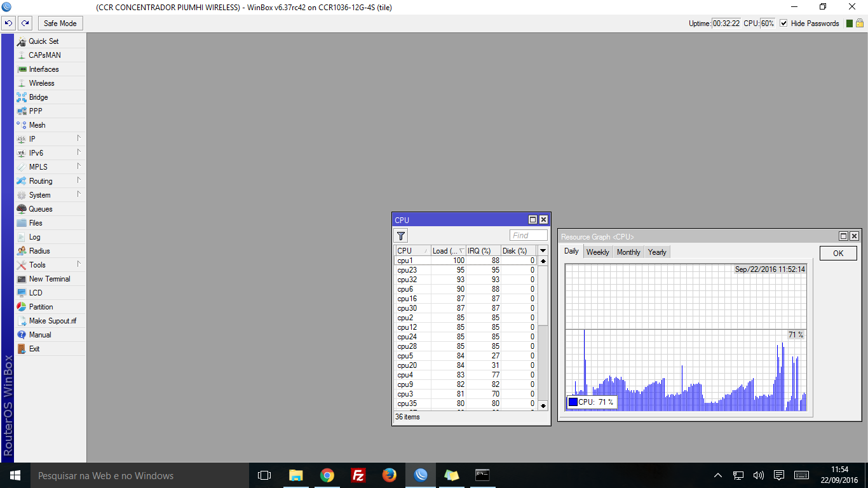Click the filter funnel in CPU window
Screen dimensions: 868x488
click(x=401, y=236)
